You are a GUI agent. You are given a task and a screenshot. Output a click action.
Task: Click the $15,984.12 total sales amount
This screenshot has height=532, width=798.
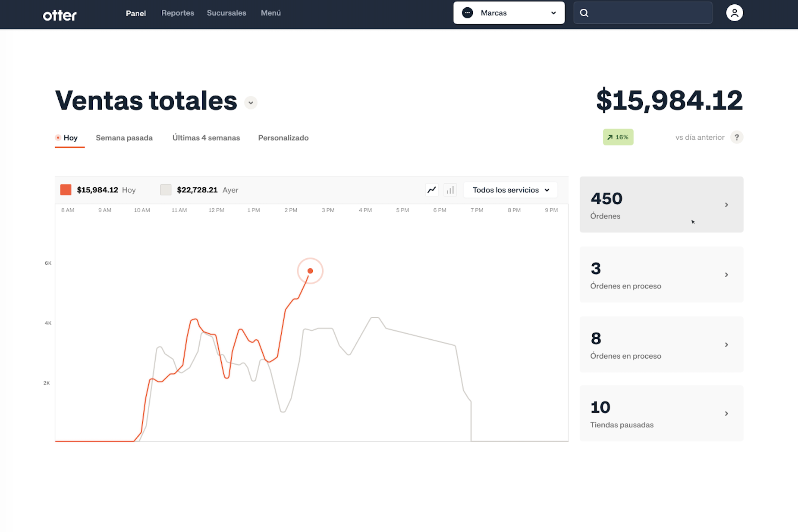coord(669,100)
